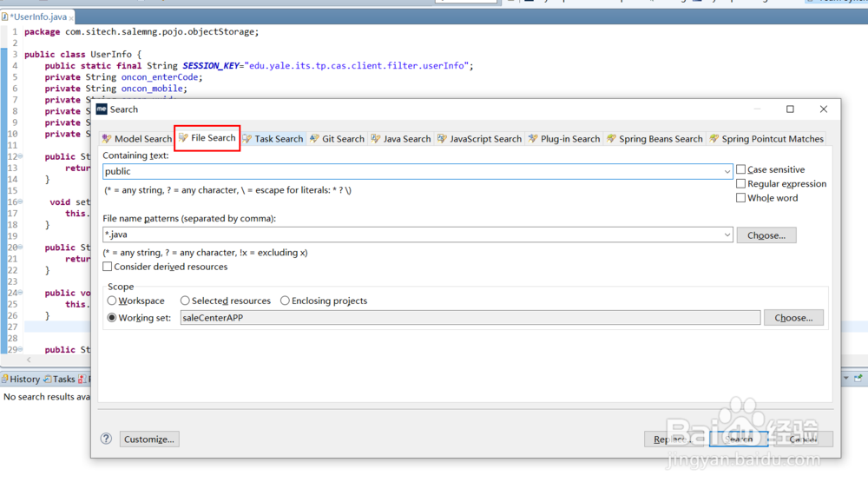Click the Task Search tab icon
Screen dimensions: 868x489
tap(247, 138)
